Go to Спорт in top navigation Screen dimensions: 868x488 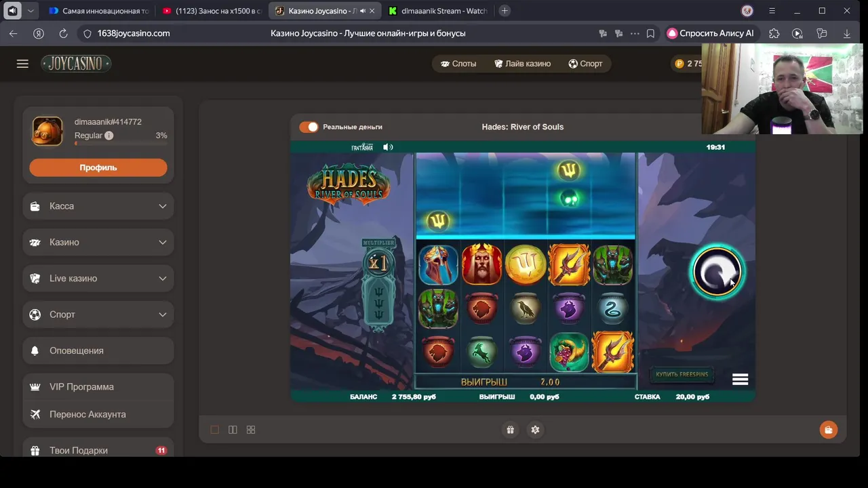pyautogui.click(x=585, y=64)
